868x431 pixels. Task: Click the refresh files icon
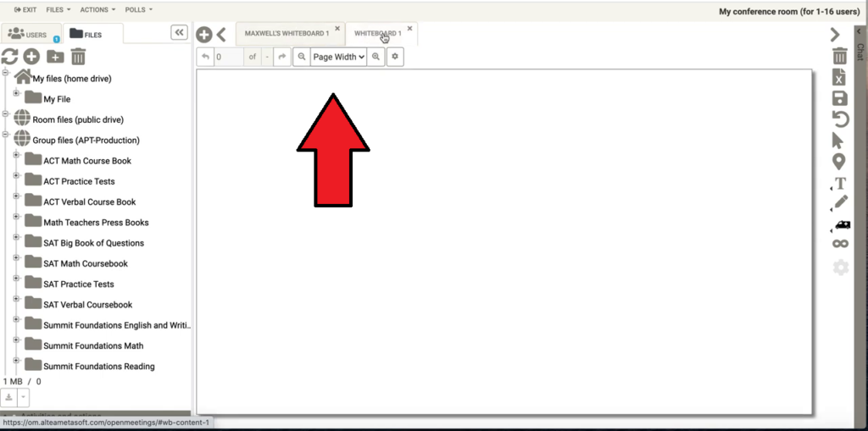tap(9, 57)
